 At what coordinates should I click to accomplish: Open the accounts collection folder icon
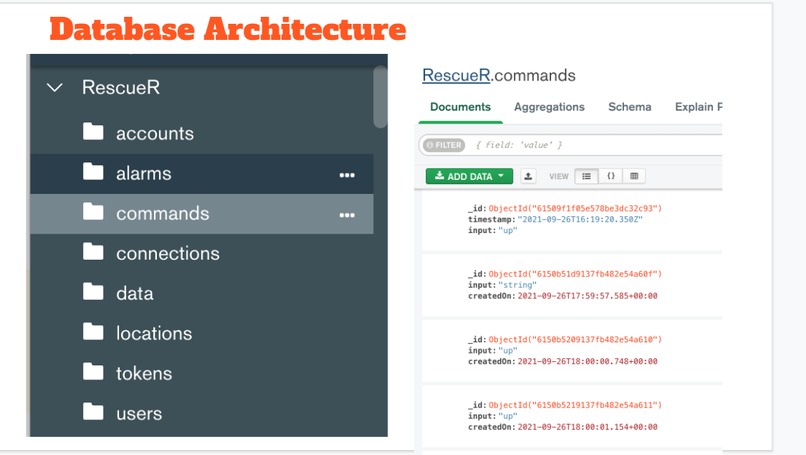click(x=93, y=132)
